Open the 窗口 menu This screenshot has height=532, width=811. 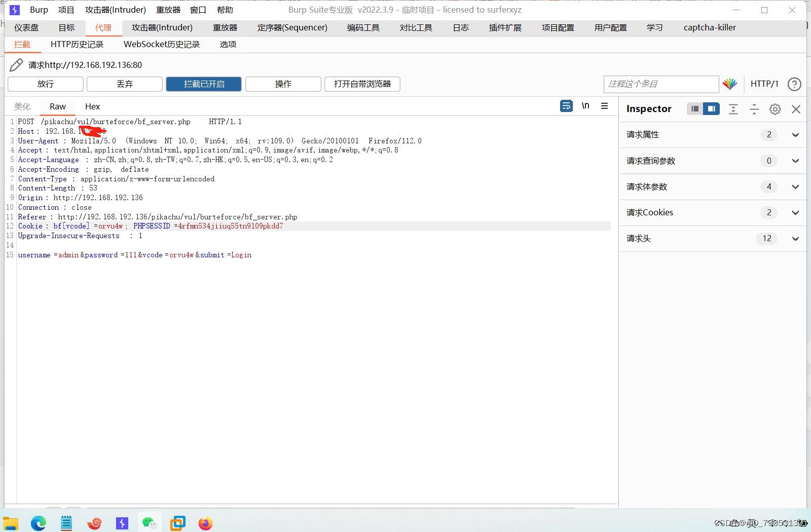[198, 10]
